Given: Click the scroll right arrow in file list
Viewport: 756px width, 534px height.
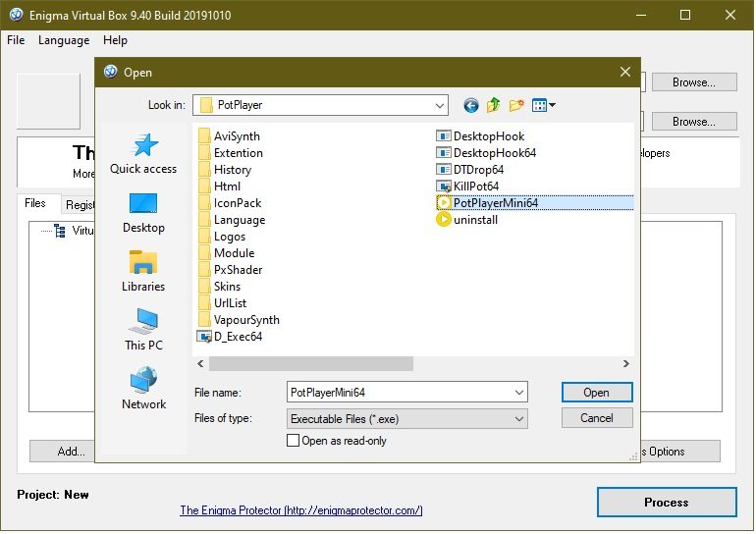Looking at the screenshot, I should click(625, 363).
